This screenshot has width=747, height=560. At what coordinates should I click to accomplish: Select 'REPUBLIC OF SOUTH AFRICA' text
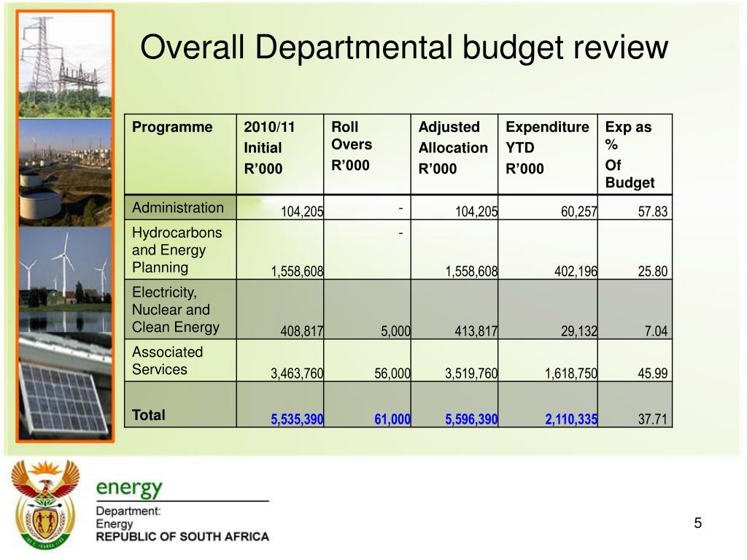tap(182, 537)
